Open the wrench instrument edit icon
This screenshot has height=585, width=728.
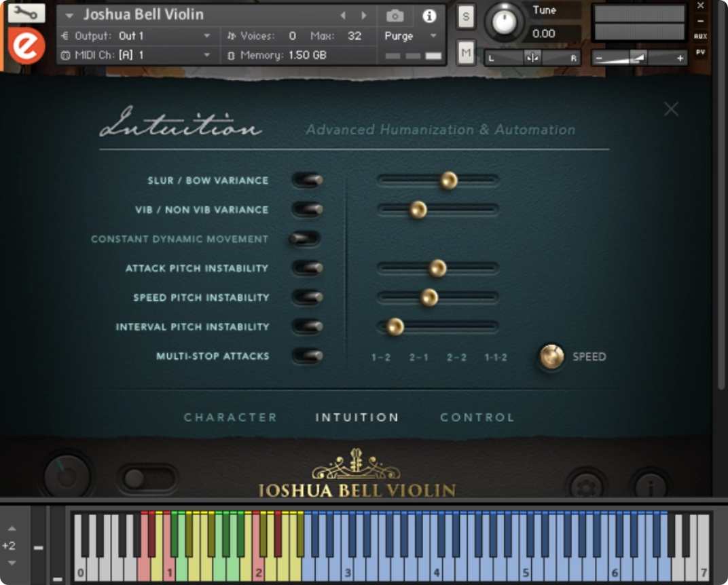[26, 13]
